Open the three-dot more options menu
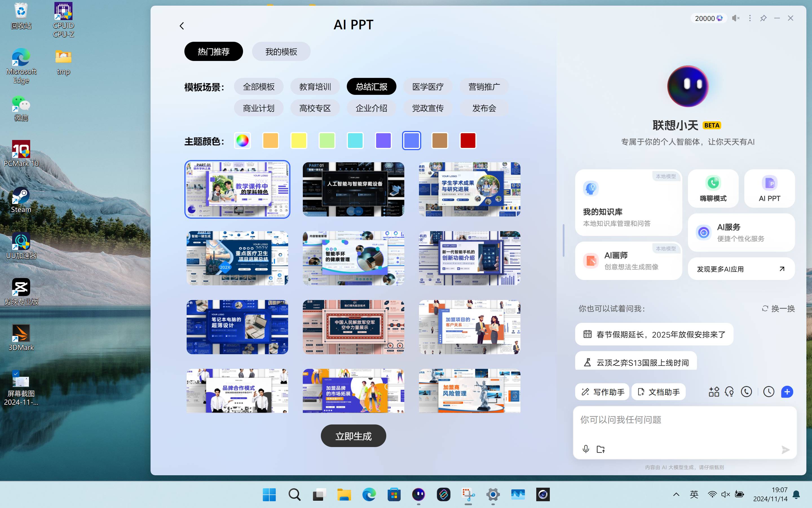Viewport: 812px width, 508px height. point(750,18)
